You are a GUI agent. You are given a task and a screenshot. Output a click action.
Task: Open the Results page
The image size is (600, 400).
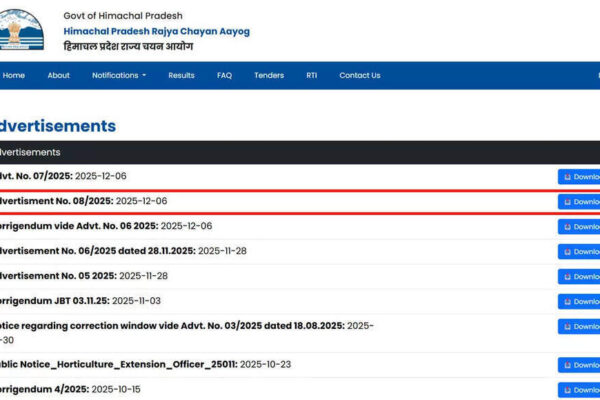pos(181,75)
